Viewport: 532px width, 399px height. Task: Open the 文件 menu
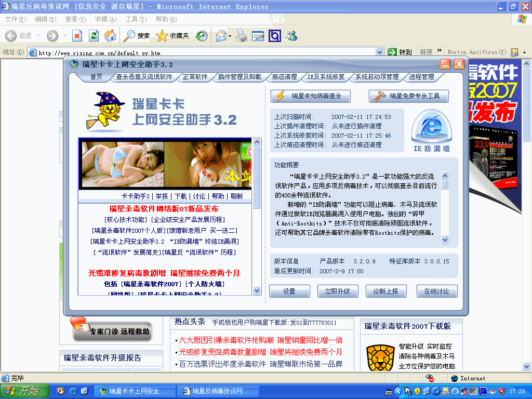click(x=15, y=19)
